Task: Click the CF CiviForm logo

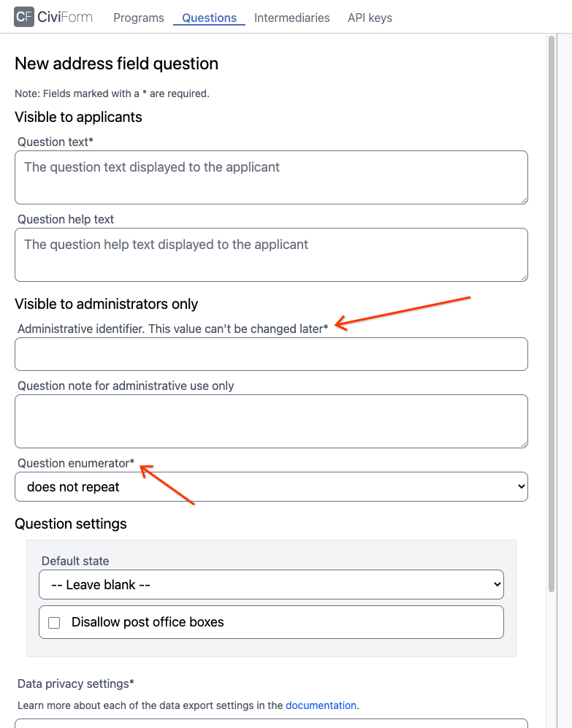Action: pos(53,17)
